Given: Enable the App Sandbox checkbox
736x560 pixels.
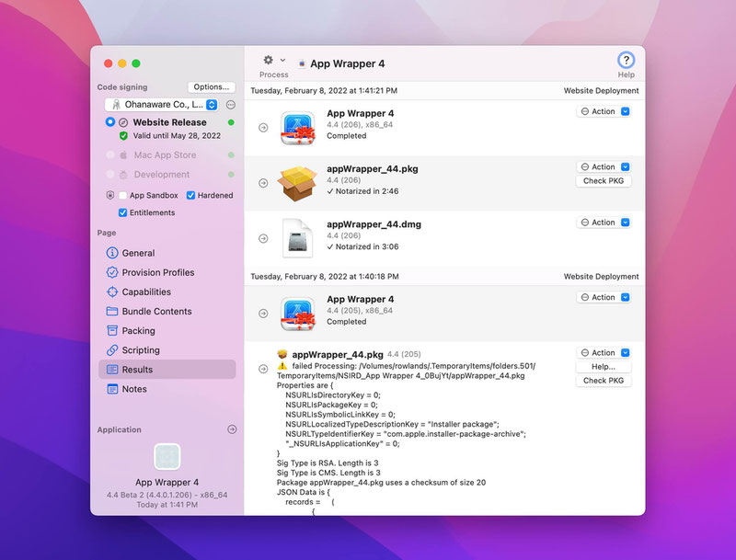Looking at the screenshot, I should click(123, 195).
